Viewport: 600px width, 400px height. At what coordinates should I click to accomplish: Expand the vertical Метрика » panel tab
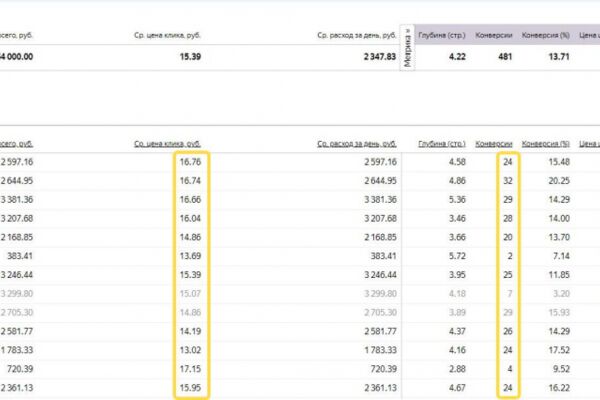pyautogui.click(x=407, y=48)
